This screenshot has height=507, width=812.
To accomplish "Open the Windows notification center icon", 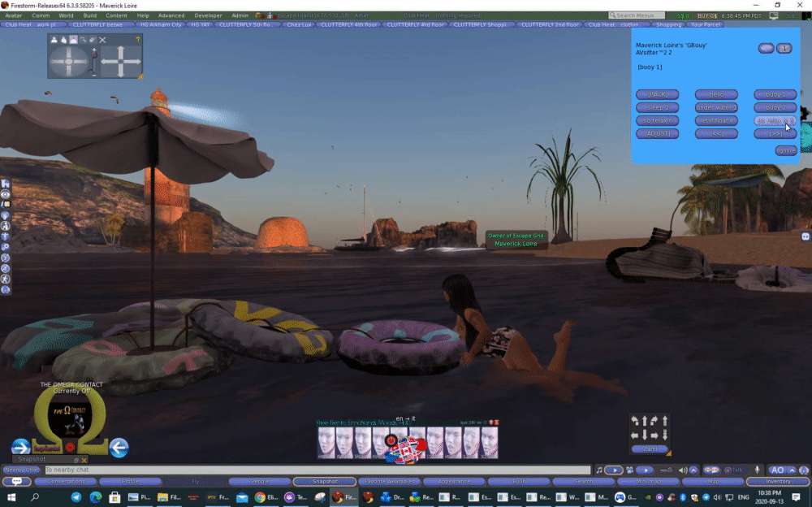I will (796, 497).
